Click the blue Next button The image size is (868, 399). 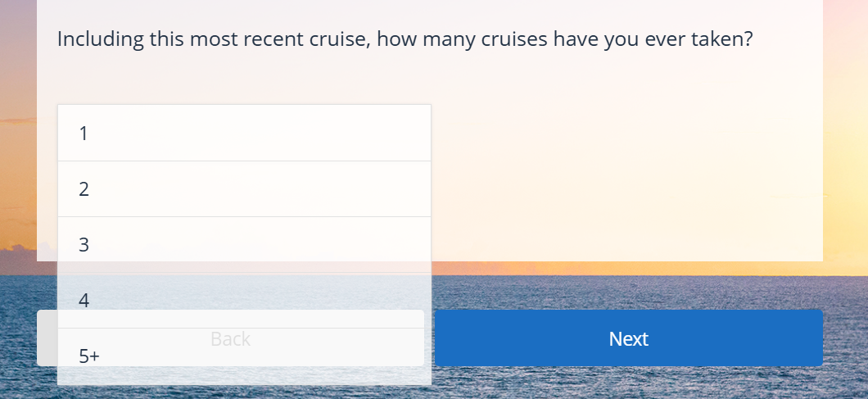click(x=629, y=338)
